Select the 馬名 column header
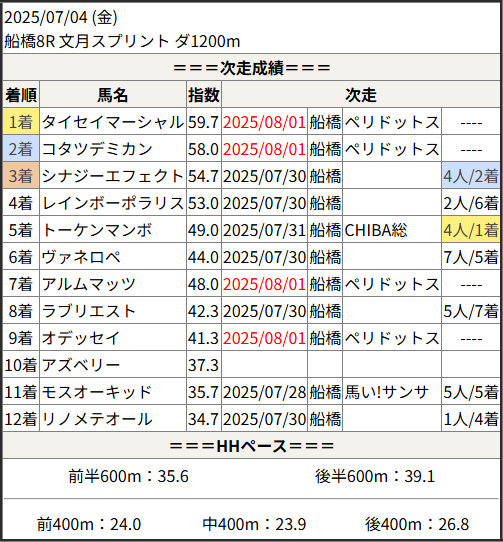 (x=113, y=94)
